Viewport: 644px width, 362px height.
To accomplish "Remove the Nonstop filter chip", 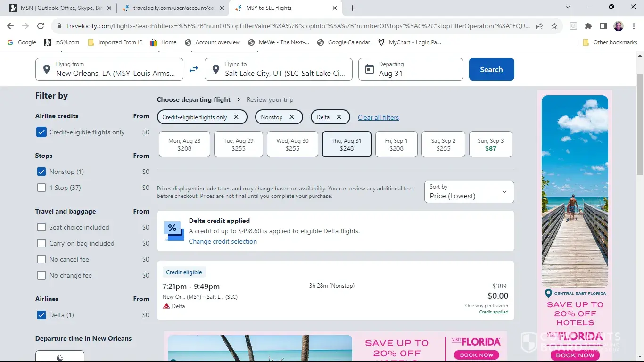I will pyautogui.click(x=292, y=117).
